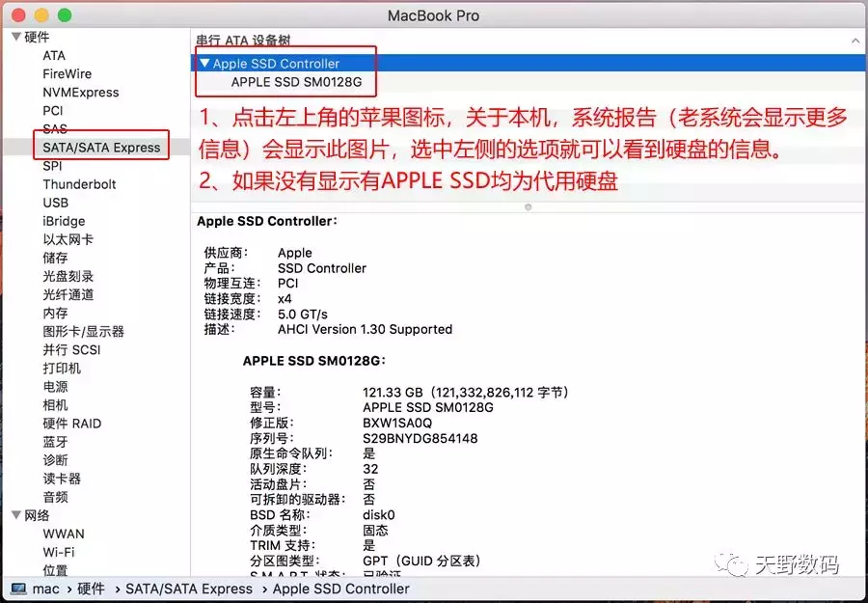The width and height of the screenshot is (868, 603).
Task: Select Thunderbolt in the sidebar
Action: (x=79, y=184)
